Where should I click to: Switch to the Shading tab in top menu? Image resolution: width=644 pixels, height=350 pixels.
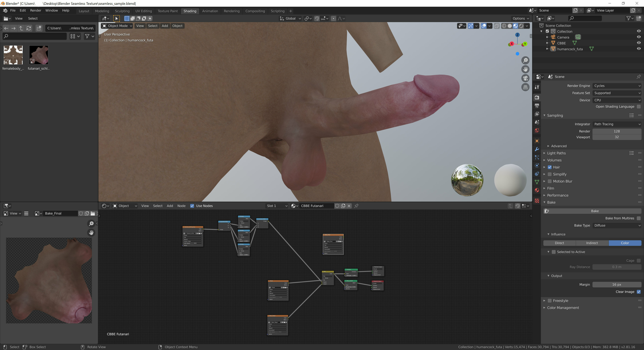pos(190,11)
